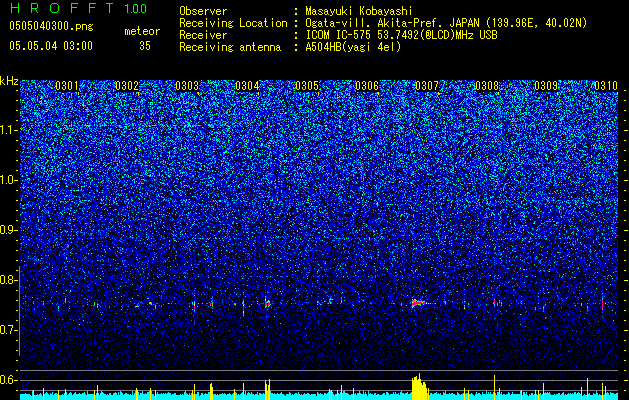Click the A504HB(yagi 4el) antenna text
Viewport: 629px width, 400px height.
(353, 47)
